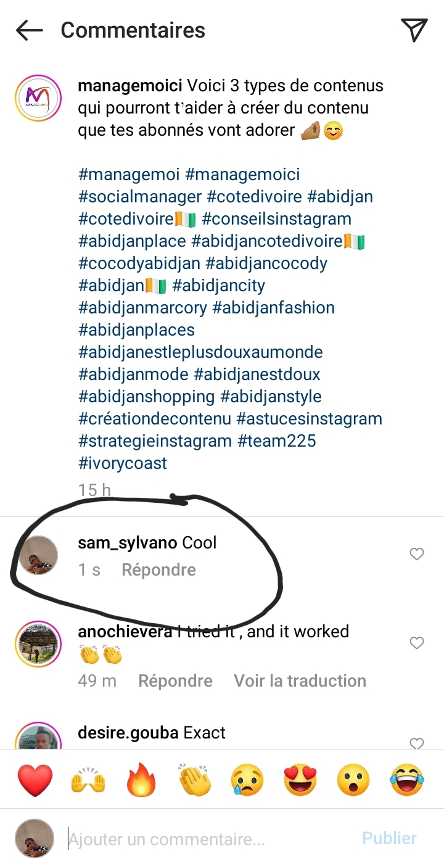The width and height of the screenshot is (444, 868).
Task: Insert the crying sad face emoji
Action: pyautogui.click(x=247, y=780)
